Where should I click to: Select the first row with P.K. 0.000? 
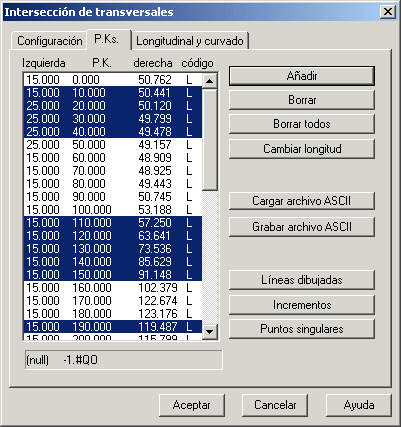pyautogui.click(x=113, y=80)
